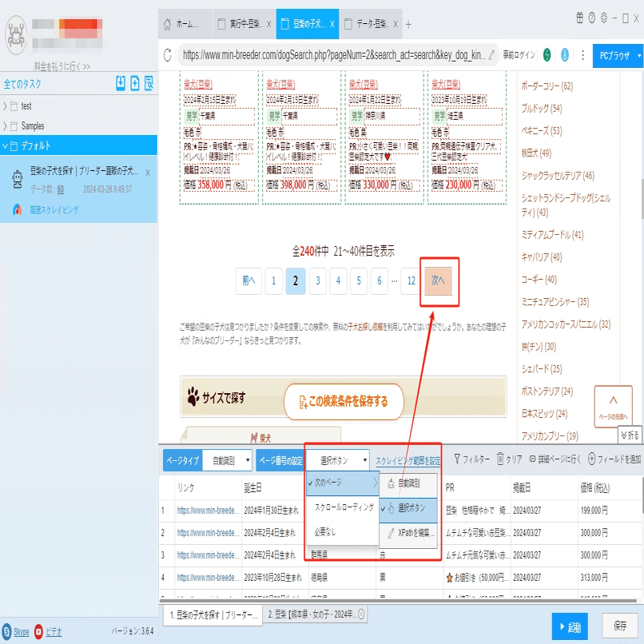Expand the test folder

[x=5, y=106]
